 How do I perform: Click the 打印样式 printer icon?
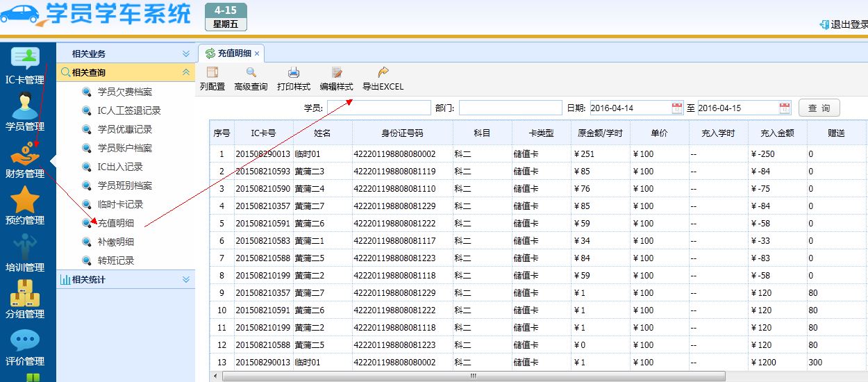294,72
